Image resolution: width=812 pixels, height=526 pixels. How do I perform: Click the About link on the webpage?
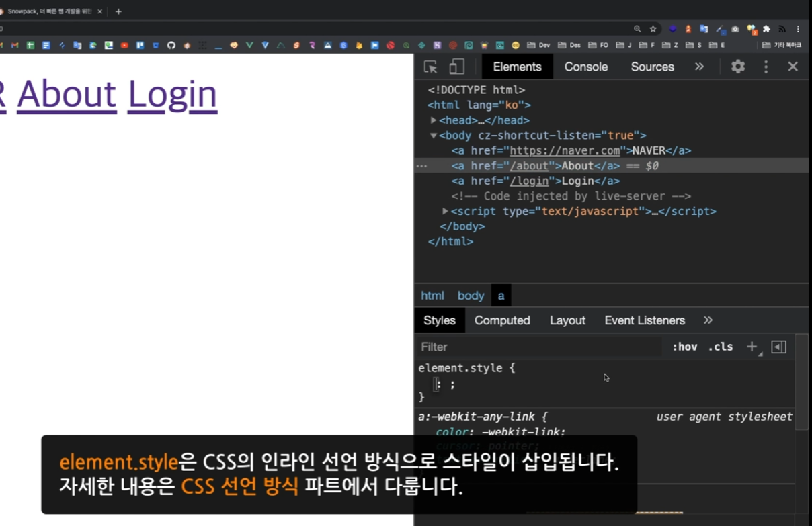pos(67,94)
